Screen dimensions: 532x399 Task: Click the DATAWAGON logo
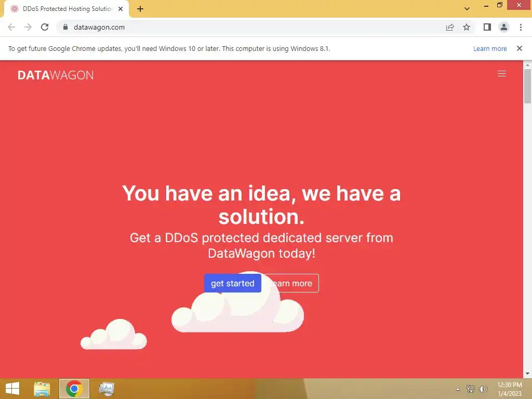(55, 75)
